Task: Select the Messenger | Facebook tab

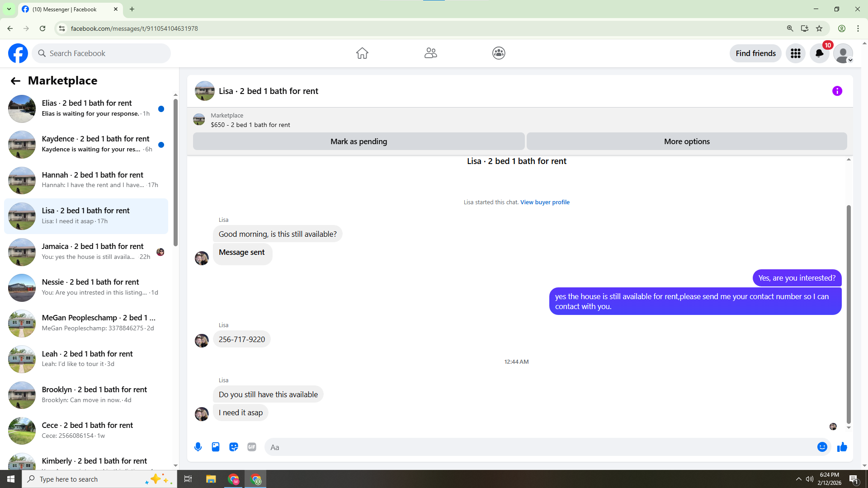Action: click(70, 9)
